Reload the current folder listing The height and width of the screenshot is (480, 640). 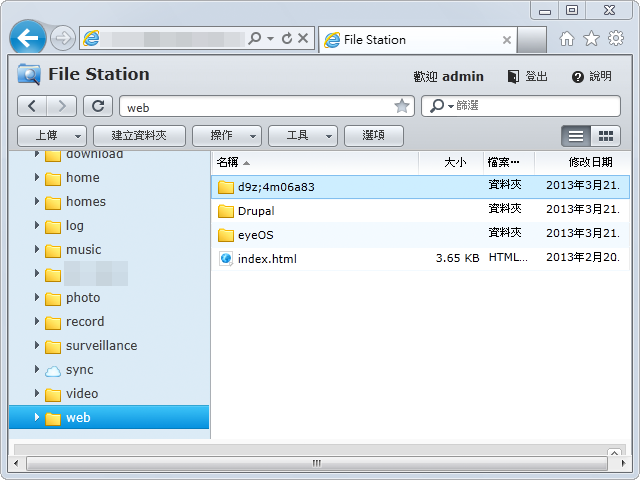[98, 106]
